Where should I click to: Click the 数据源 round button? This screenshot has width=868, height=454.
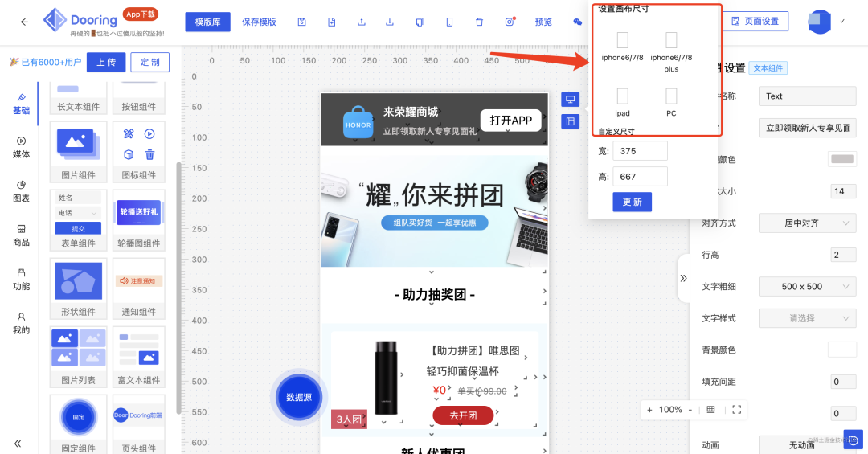point(299,398)
